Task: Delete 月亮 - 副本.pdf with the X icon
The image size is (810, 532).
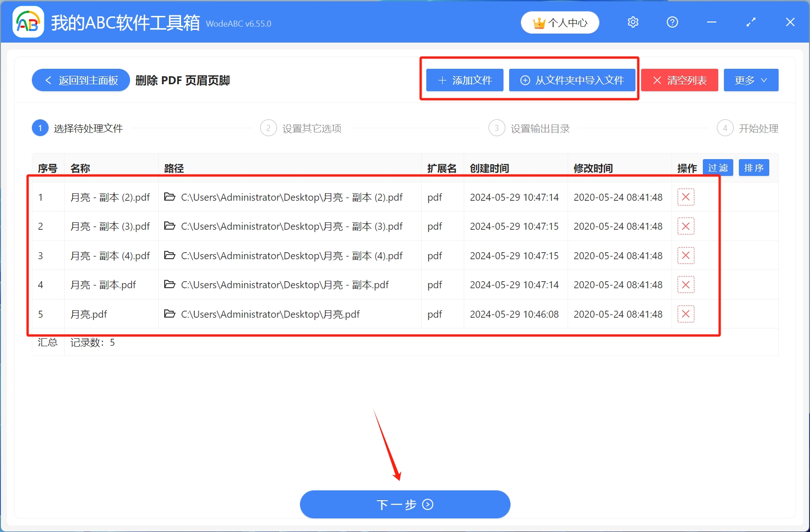Action: click(685, 284)
